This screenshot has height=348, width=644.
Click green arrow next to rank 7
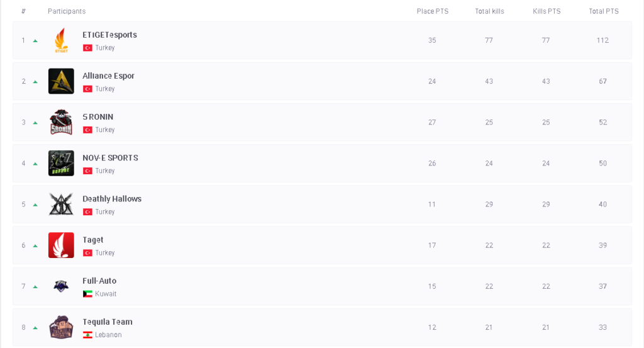coord(35,287)
